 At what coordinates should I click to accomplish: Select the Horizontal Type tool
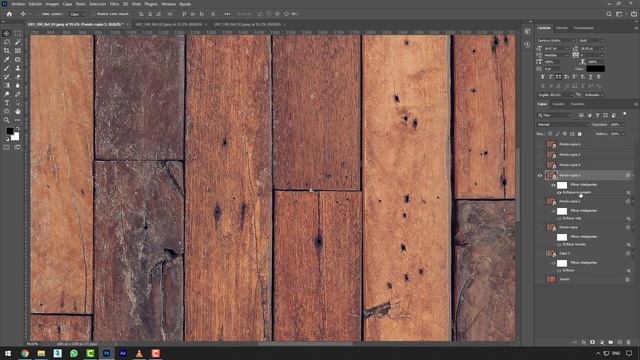(7, 103)
